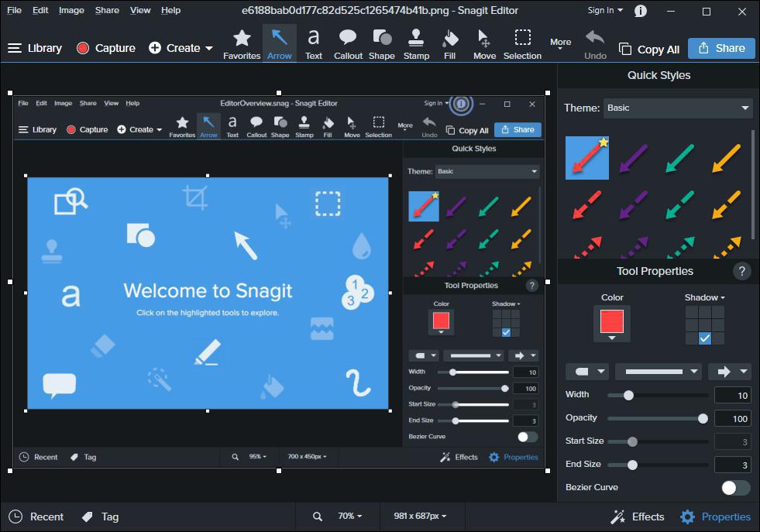Image resolution: width=760 pixels, height=532 pixels.
Task: Click the blue Share button
Action: click(x=721, y=49)
